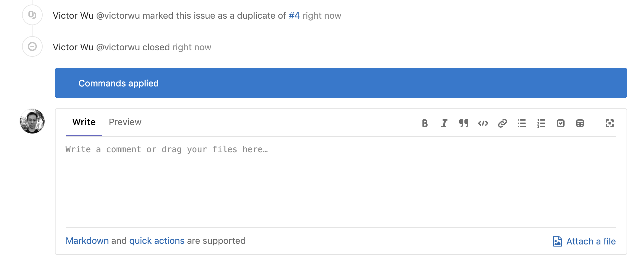Insert code snippet formatting
Screen dimensions: 644x258
(483, 123)
